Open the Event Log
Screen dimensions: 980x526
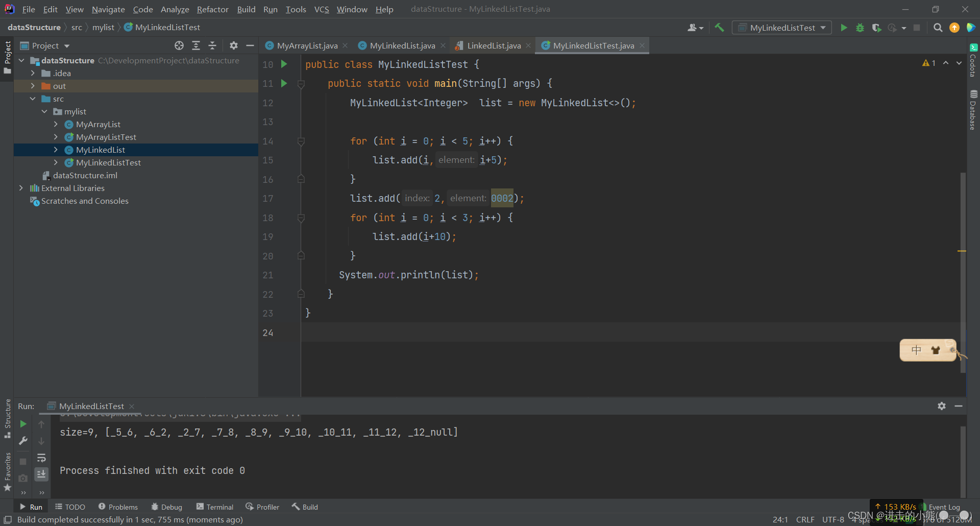click(x=943, y=507)
